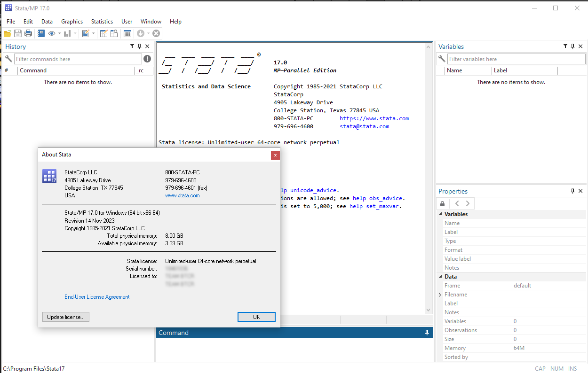Image resolution: width=588 pixels, height=373 pixels.
Task: Click the Label column header in Variables
Action: (524, 70)
